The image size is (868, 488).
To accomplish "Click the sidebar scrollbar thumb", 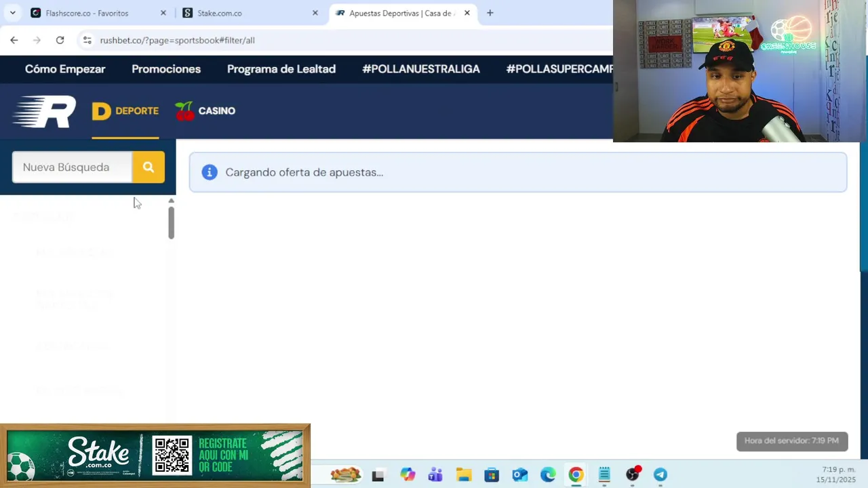I will (x=172, y=222).
